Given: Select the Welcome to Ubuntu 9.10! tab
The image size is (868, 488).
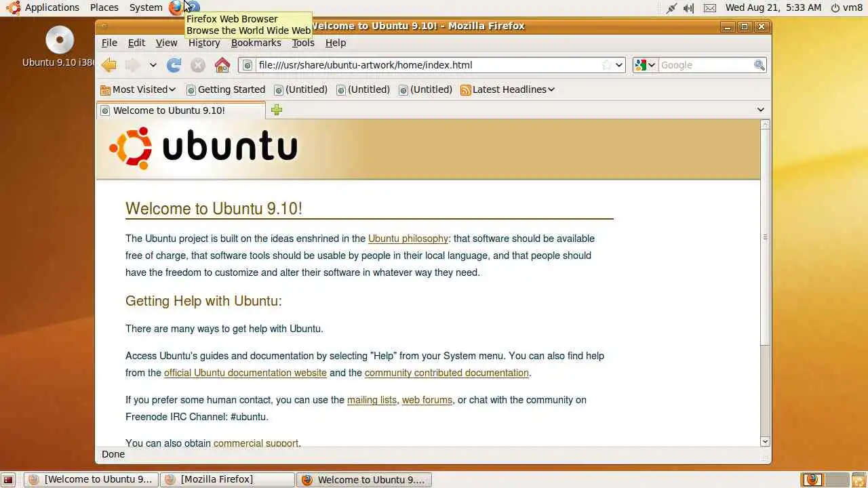Looking at the screenshot, I should coord(181,110).
